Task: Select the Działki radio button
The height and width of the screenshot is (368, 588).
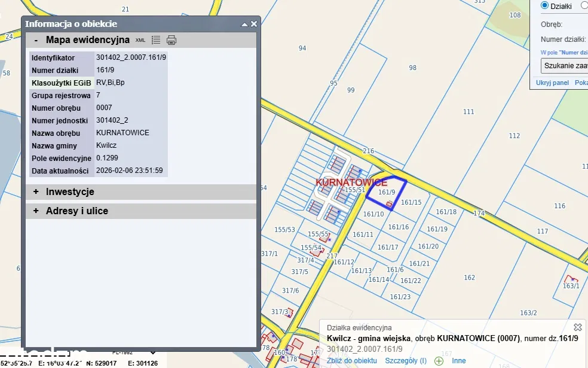Action: [544, 5]
